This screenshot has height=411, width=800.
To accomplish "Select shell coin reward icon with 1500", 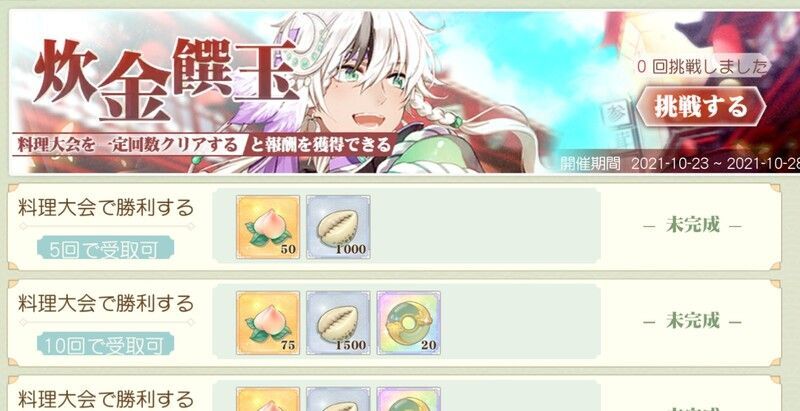I will point(338,323).
